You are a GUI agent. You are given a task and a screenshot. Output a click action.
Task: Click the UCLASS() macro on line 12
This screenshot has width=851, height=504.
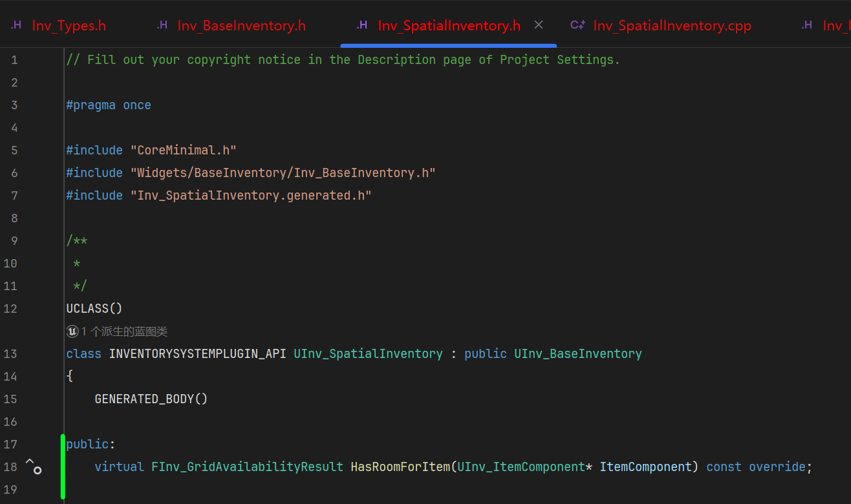(x=94, y=308)
